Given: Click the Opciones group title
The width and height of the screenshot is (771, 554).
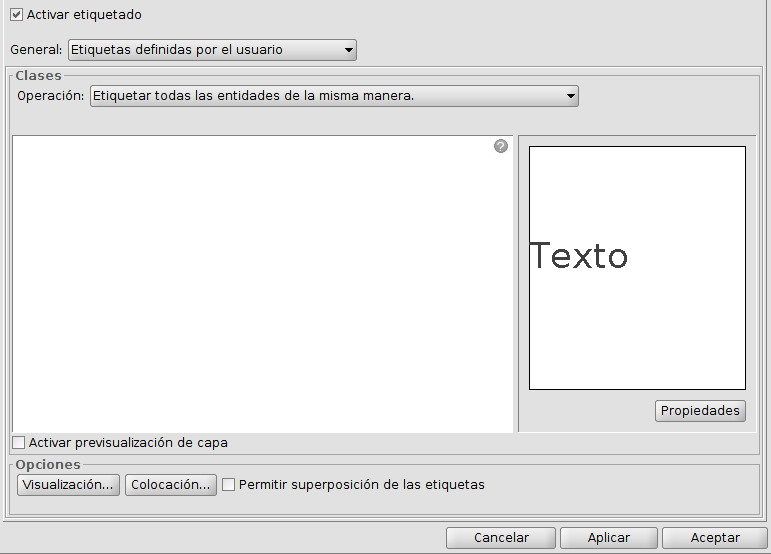Looking at the screenshot, I should [48, 465].
